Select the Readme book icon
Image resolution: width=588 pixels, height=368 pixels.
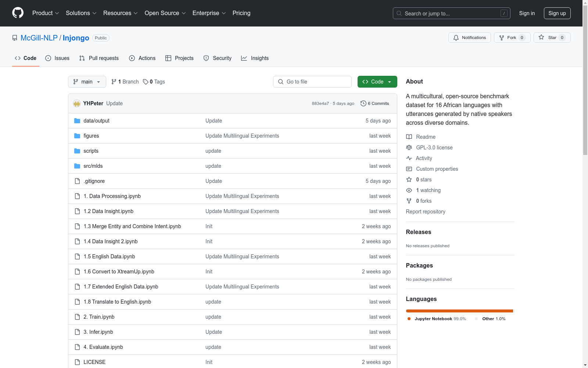point(409,137)
